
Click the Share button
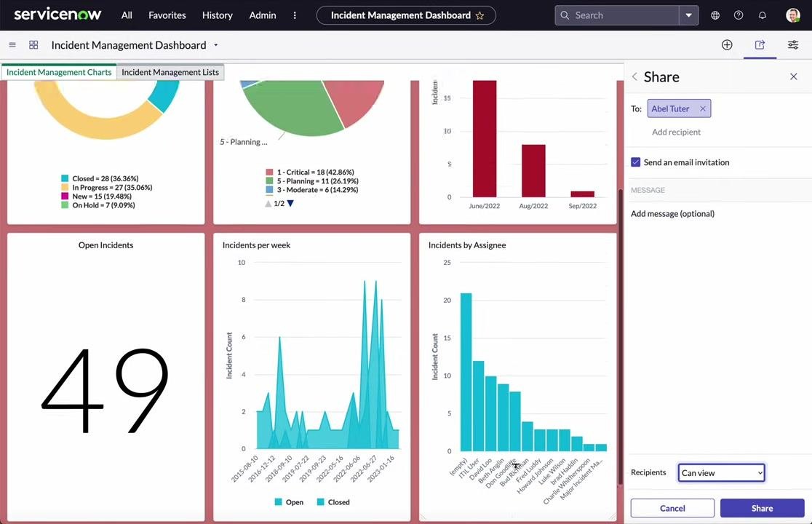tap(762, 509)
